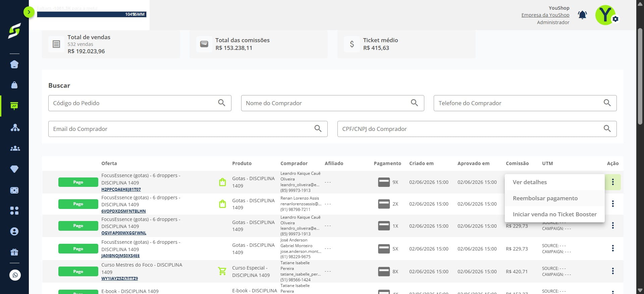644x294 pixels.
Task: Open the apps grid icon in sidebar
Action: pyautogui.click(x=14, y=211)
